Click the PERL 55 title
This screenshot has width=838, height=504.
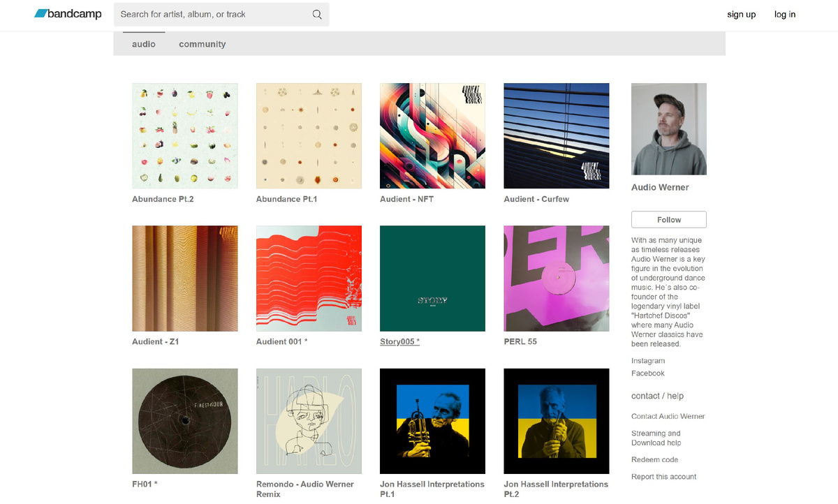[x=520, y=341]
